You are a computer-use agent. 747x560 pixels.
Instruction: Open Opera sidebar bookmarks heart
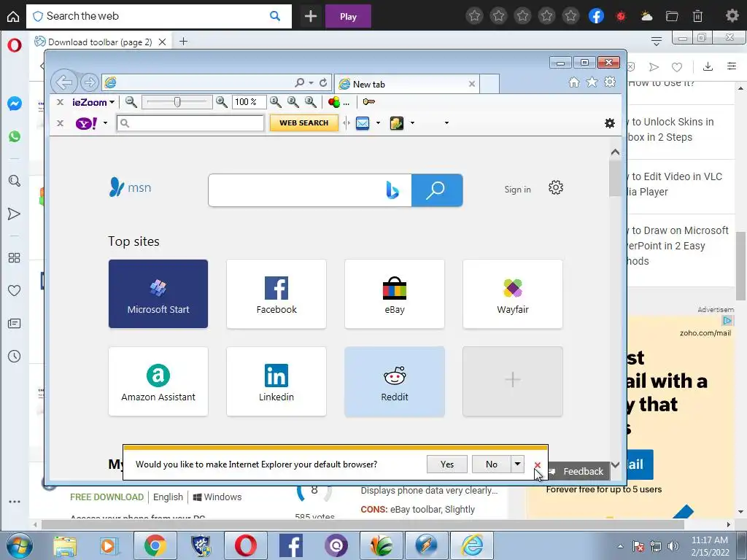[x=15, y=290]
